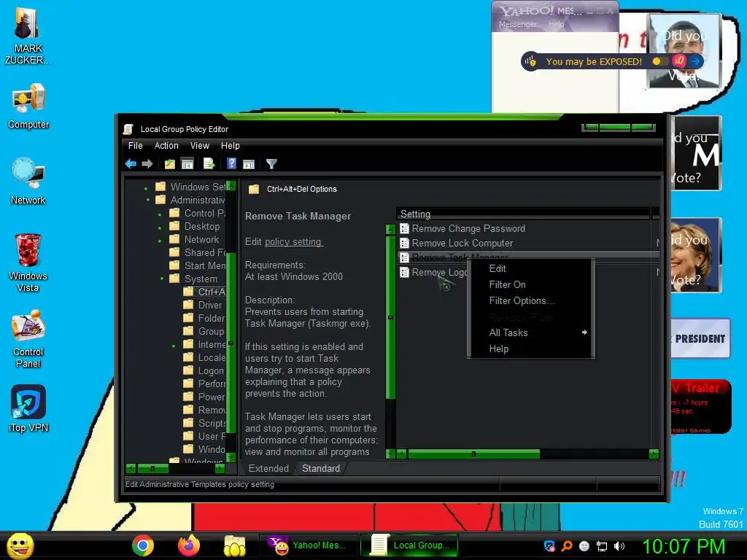
Task: Toggle the switch on the EXPOSED banner
Action: click(660, 61)
